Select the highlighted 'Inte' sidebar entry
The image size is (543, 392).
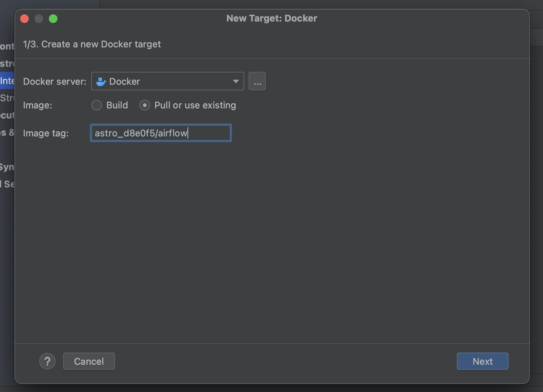pos(6,80)
